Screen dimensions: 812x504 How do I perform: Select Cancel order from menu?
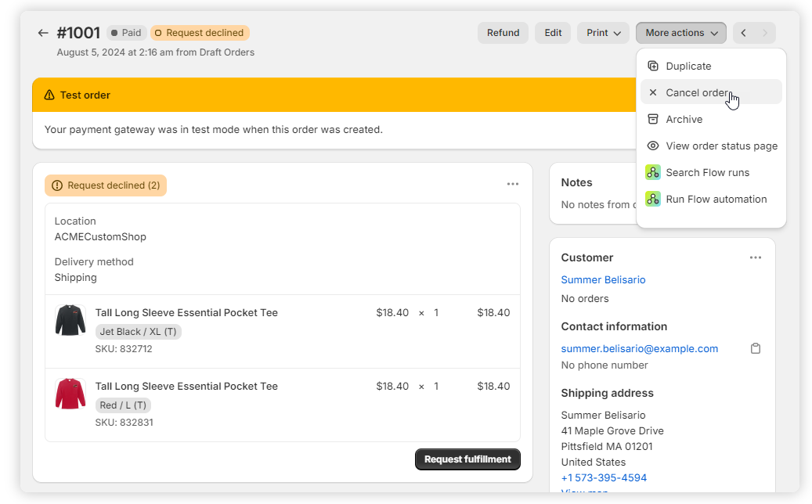click(x=696, y=92)
